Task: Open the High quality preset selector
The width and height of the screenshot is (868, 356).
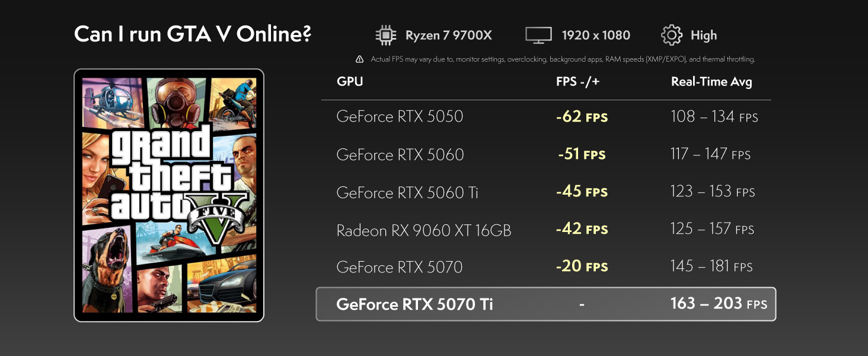Action: click(689, 35)
